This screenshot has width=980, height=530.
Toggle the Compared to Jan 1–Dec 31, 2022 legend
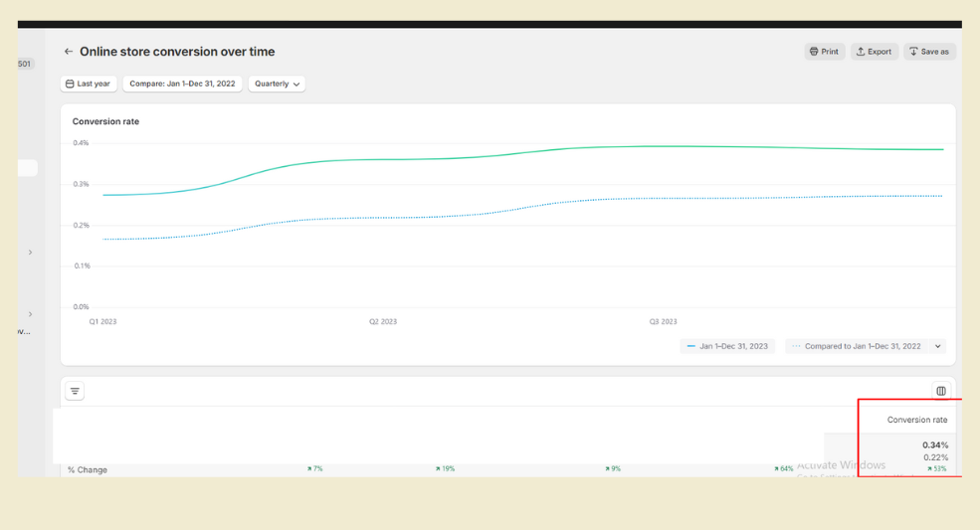[857, 346]
